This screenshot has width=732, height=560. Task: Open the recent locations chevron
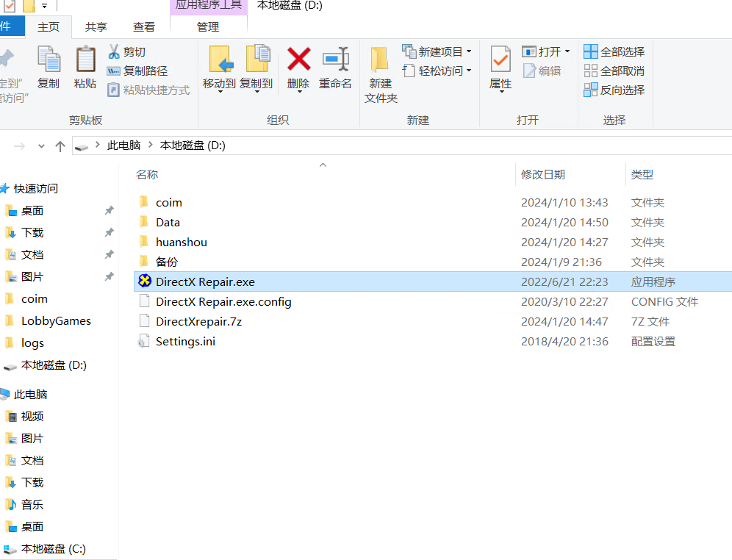tap(42, 146)
